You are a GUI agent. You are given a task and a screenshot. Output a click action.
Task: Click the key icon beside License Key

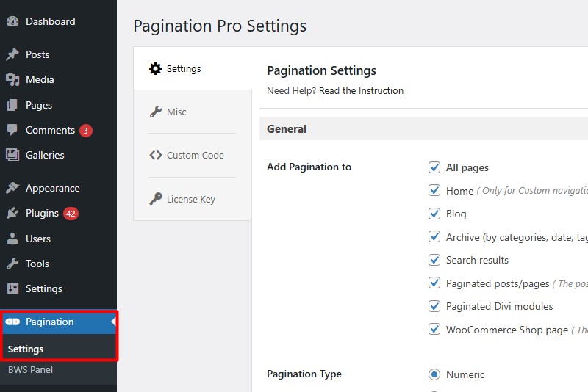[155, 199]
